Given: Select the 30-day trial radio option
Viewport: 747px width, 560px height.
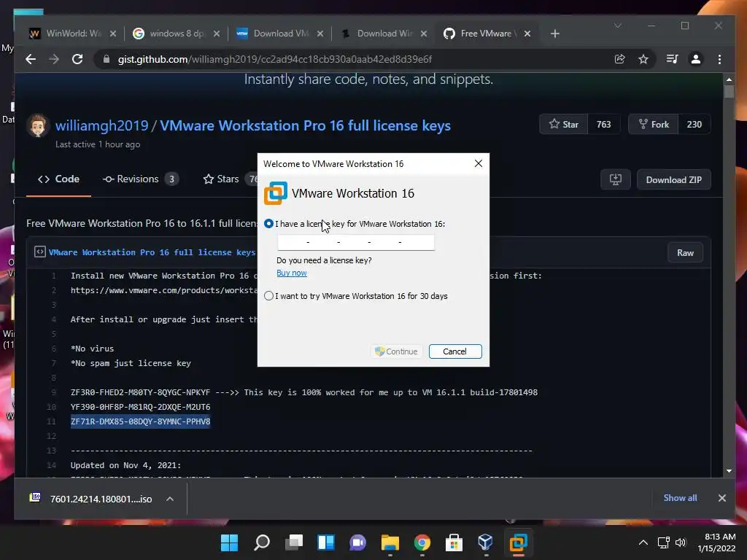Looking at the screenshot, I should [x=268, y=296].
